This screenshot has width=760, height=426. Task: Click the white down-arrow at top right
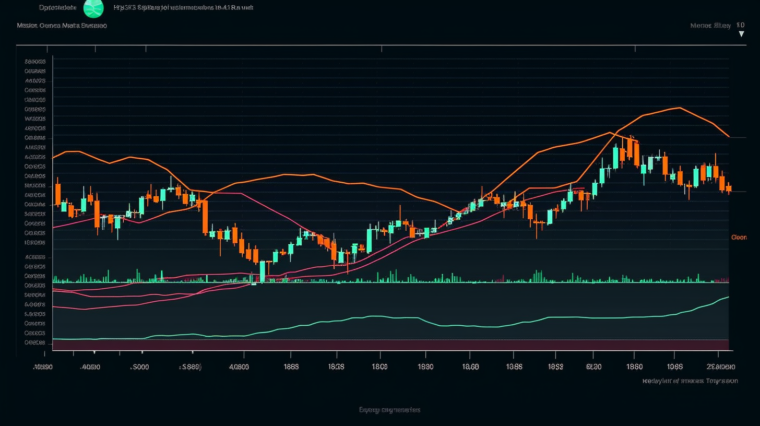(741, 34)
